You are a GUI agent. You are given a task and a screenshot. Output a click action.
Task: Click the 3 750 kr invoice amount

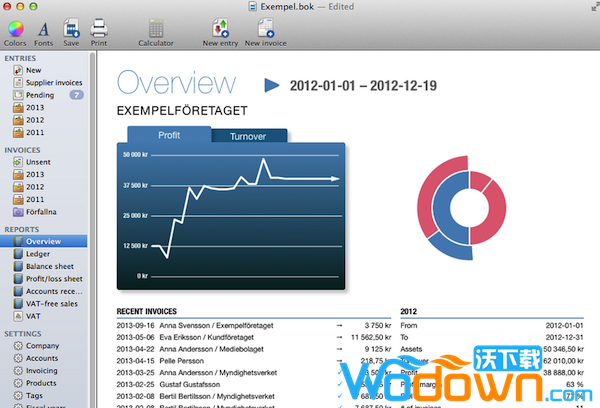coord(378,326)
